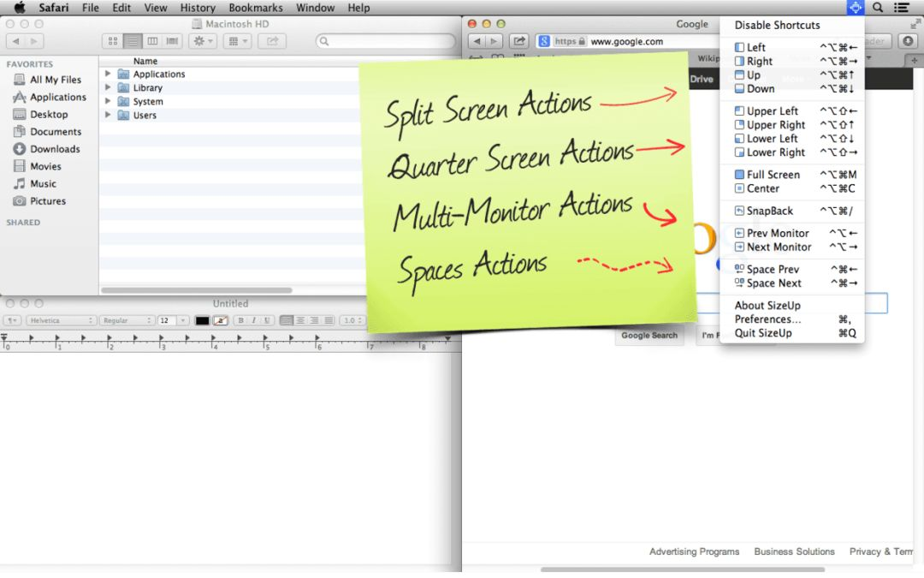Choose Left in SizeUp menu
This screenshot has height=578, width=924.
pos(792,47)
